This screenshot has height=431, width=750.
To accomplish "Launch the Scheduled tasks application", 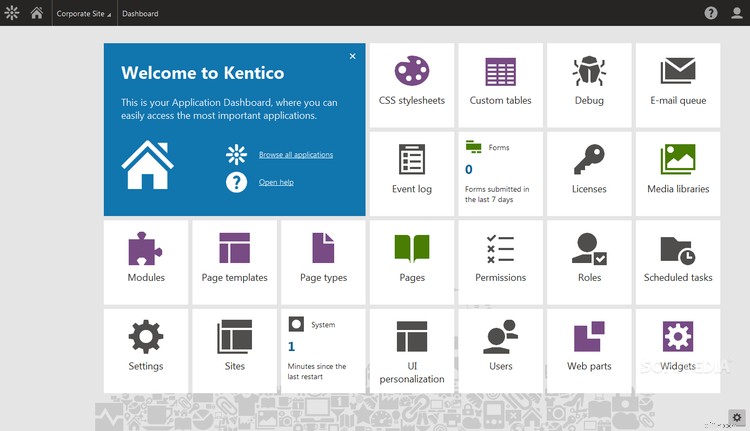I will pos(678,262).
